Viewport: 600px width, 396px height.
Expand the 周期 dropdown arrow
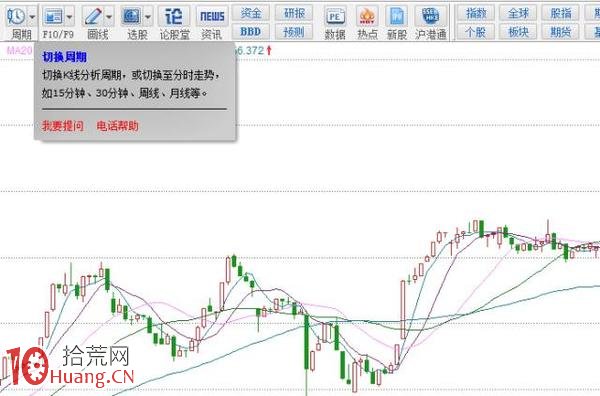(32, 17)
